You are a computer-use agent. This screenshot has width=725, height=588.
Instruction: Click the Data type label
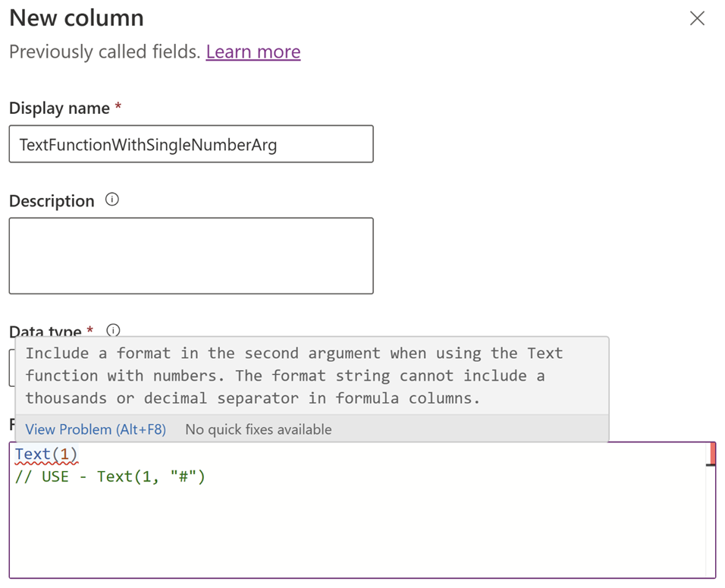point(46,331)
